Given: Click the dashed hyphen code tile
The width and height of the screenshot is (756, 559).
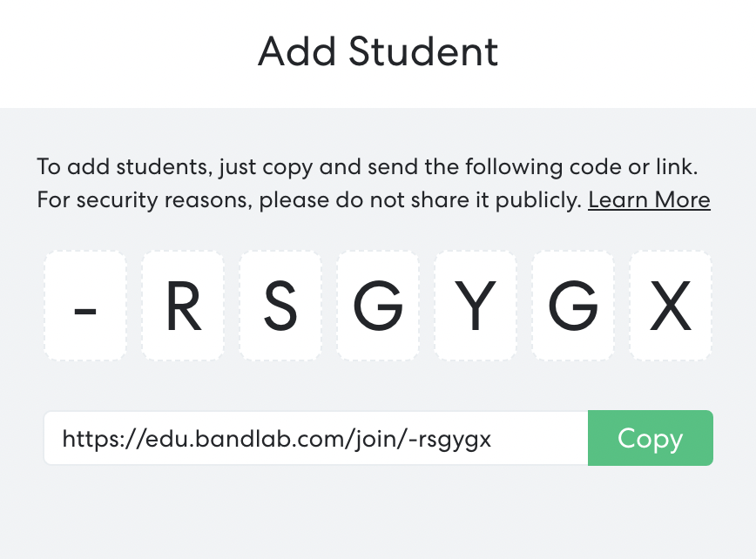Looking at the screenshot, I should 84,306.
